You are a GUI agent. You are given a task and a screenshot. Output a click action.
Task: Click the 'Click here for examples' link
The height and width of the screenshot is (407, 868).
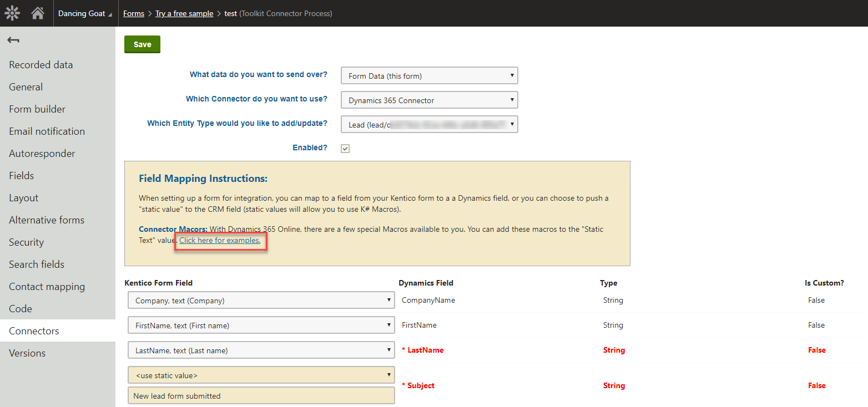220,240
